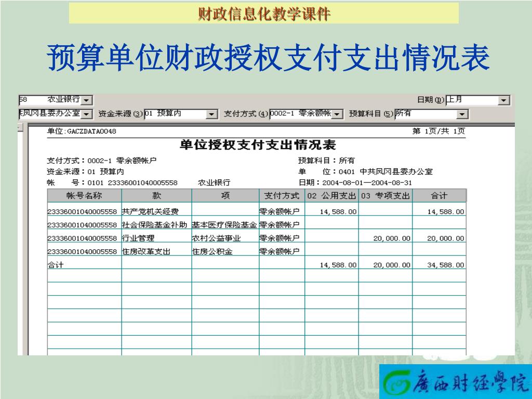Click the 项 column header
Image resolution: width=532 pixels, height=399 pixels.
coord(225,196)
